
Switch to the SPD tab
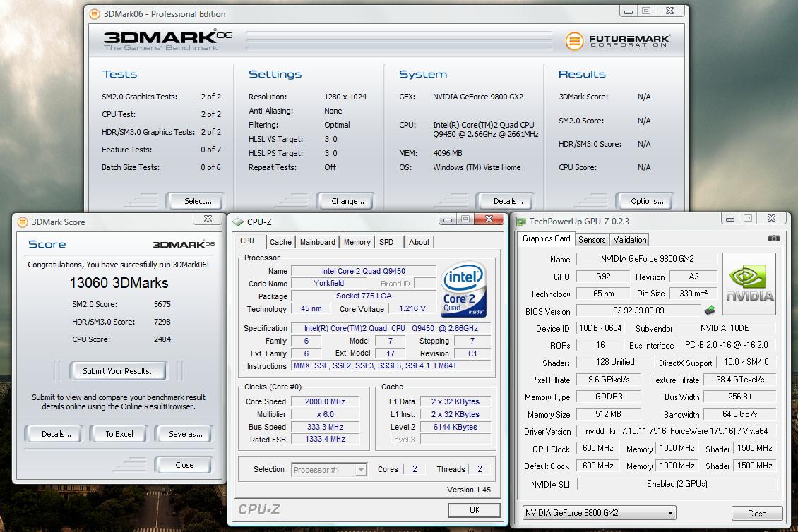[386, 242]
